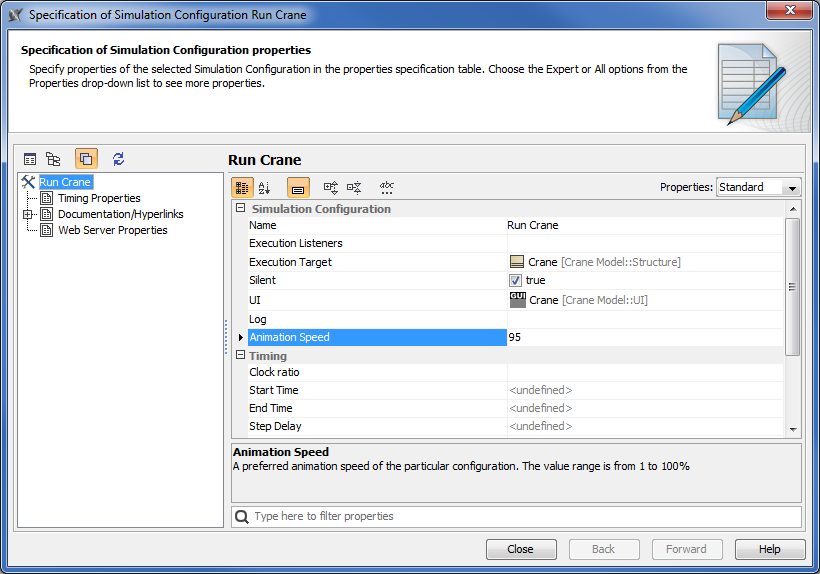The image size is (820, 574).
Task: Click the Forward button
Action: pyautogui.click(x=687, y=549)
